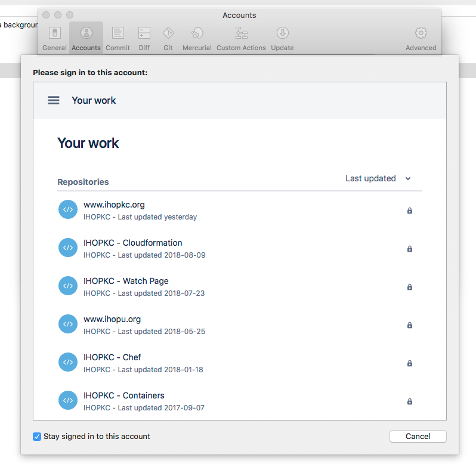Open the IHOPKC - Watch Page repository
476x473 pixels.
[x=126, y=281]
